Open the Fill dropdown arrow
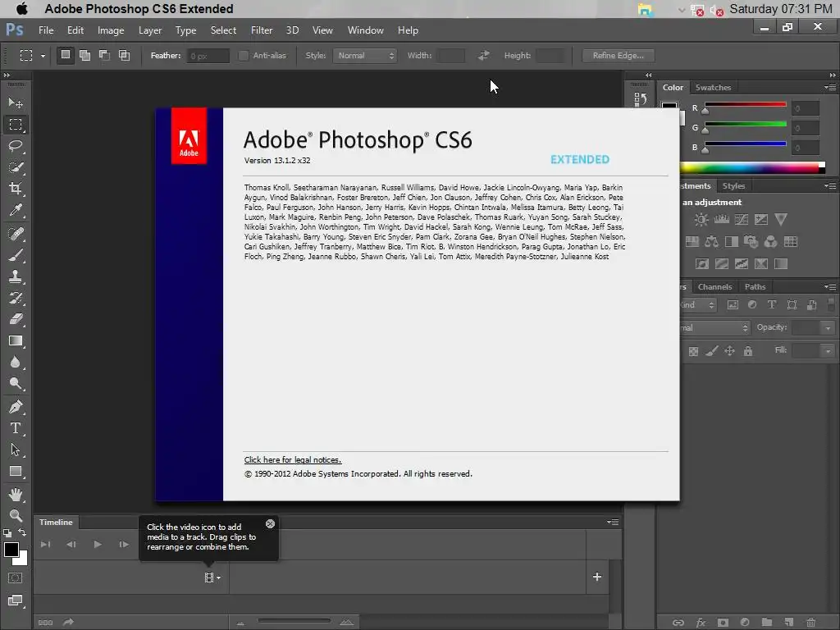This screenshot has height=630, width=840. point(829,351)
